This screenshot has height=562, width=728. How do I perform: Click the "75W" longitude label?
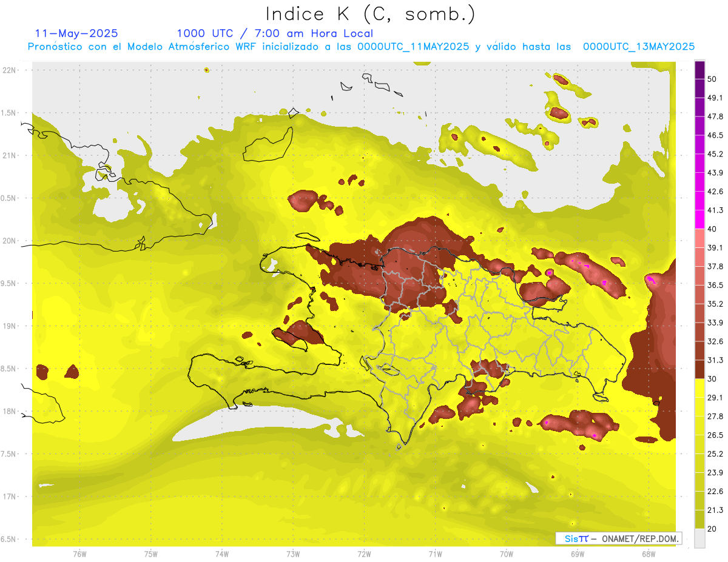[151, 554]
